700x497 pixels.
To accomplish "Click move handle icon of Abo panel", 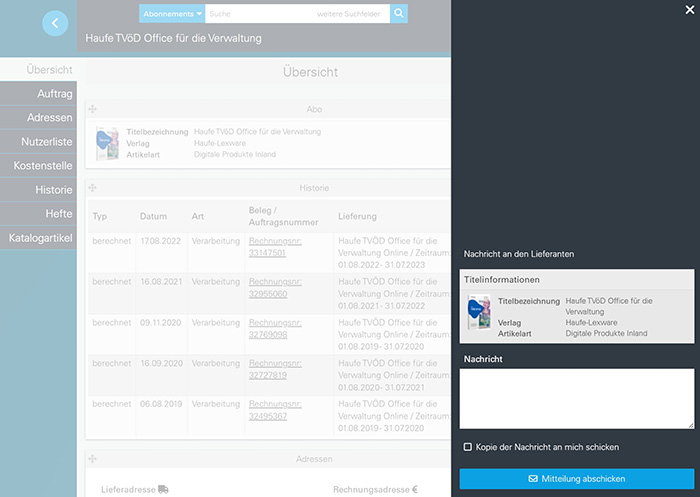I will point(92,108).
